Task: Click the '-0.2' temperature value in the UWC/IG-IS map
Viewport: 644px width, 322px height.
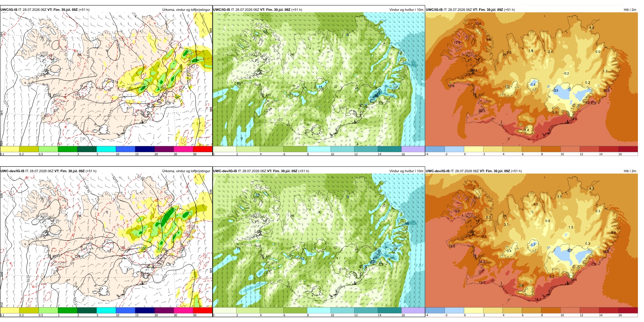Action: 566,73
